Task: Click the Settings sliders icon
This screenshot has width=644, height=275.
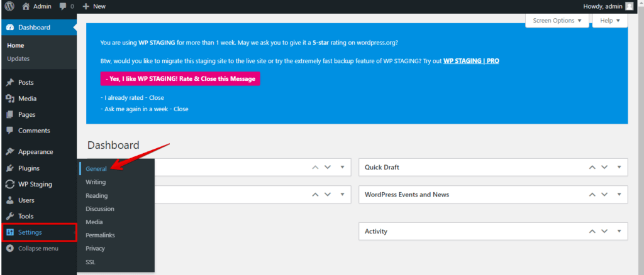Action: [x=11, y=232]
